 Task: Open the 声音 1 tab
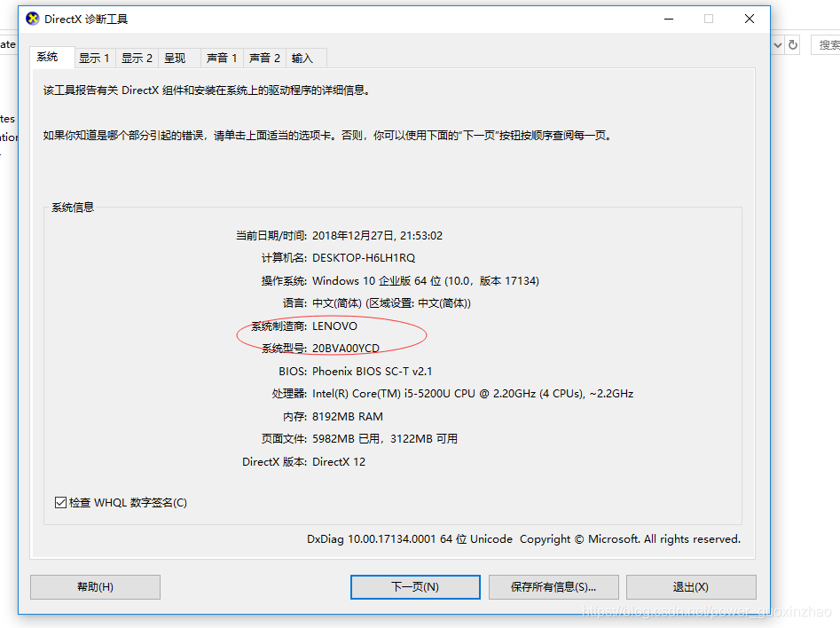(222, 58)
